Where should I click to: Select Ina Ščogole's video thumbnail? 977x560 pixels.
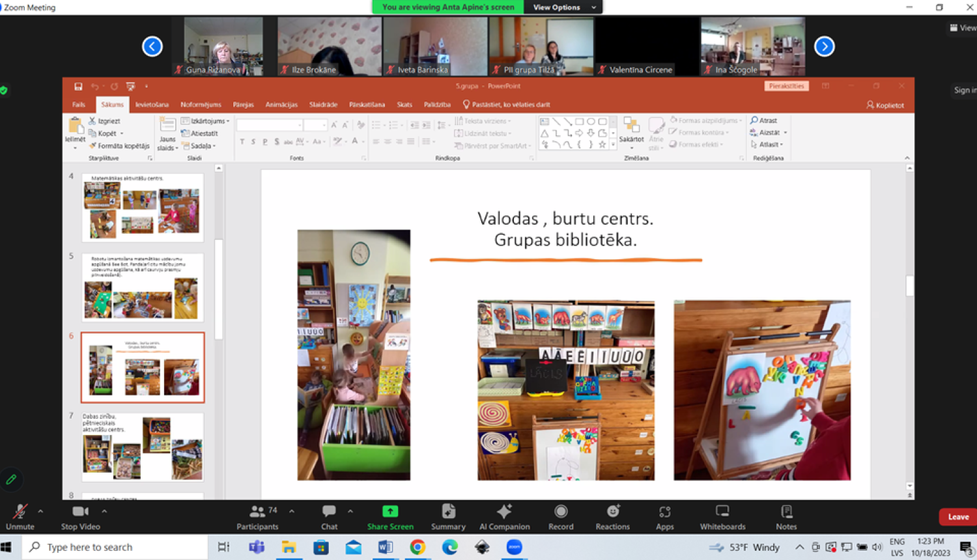pyautogui.click(x=752, y=46)
